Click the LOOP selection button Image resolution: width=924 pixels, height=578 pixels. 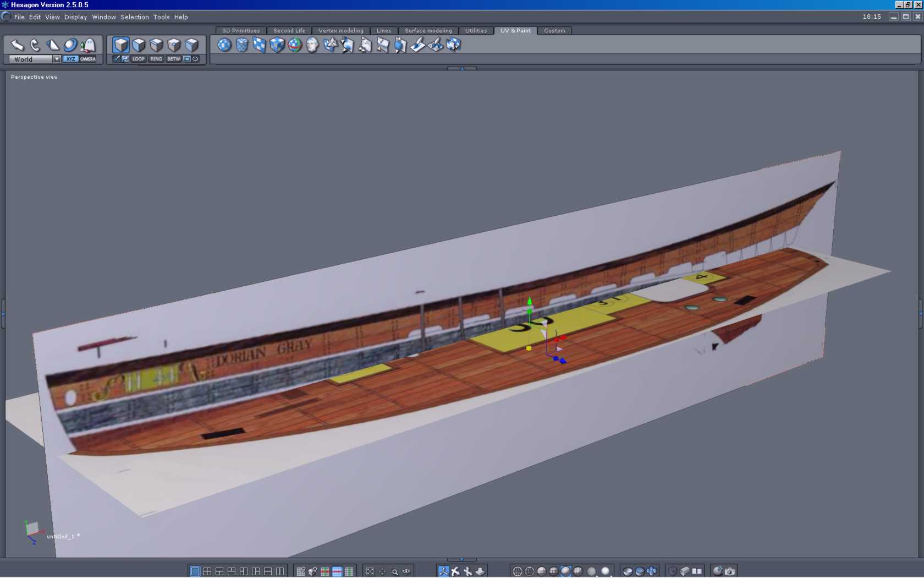click(x=139, y=59)
